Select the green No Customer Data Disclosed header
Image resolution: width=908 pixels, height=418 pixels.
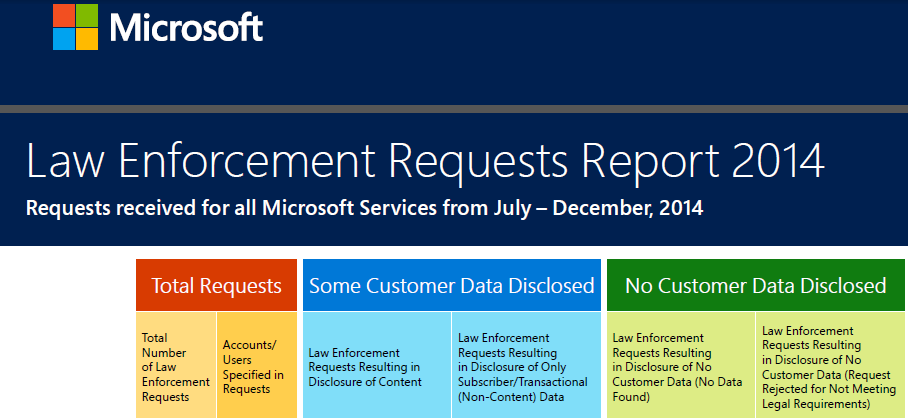[755, 286]
